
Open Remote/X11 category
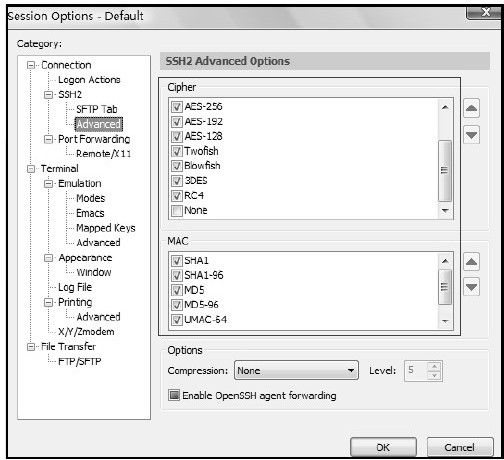pyautogui.click(x=103, y=154)
